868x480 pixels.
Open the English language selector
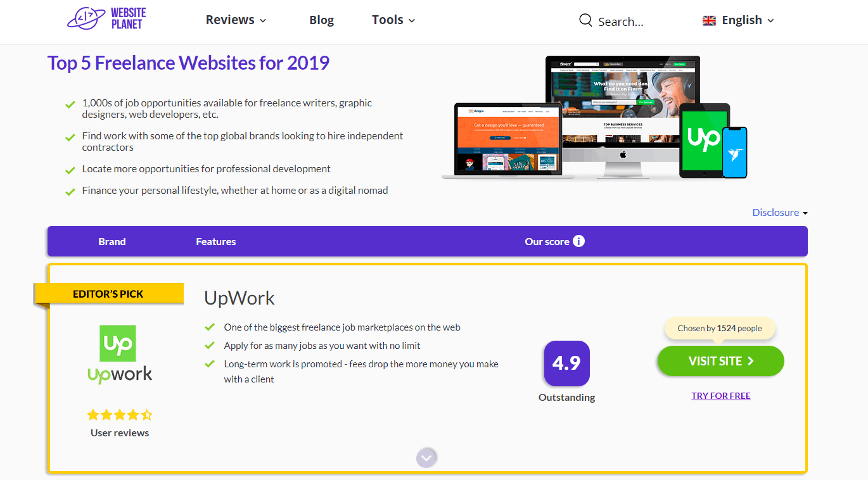[739, 20]
